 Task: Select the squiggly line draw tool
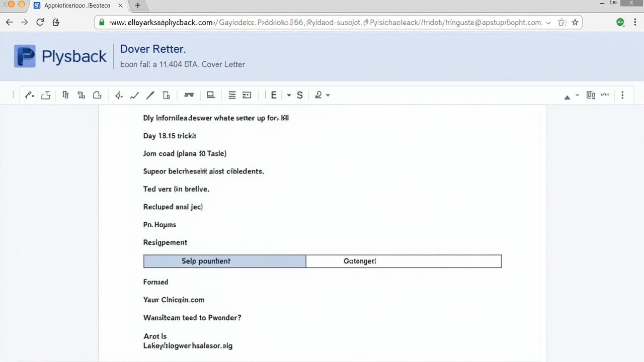point(134,95)
